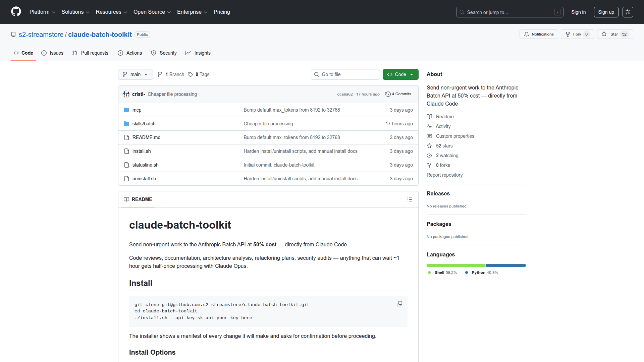Click the Readme book icon in About

point(429,116)
